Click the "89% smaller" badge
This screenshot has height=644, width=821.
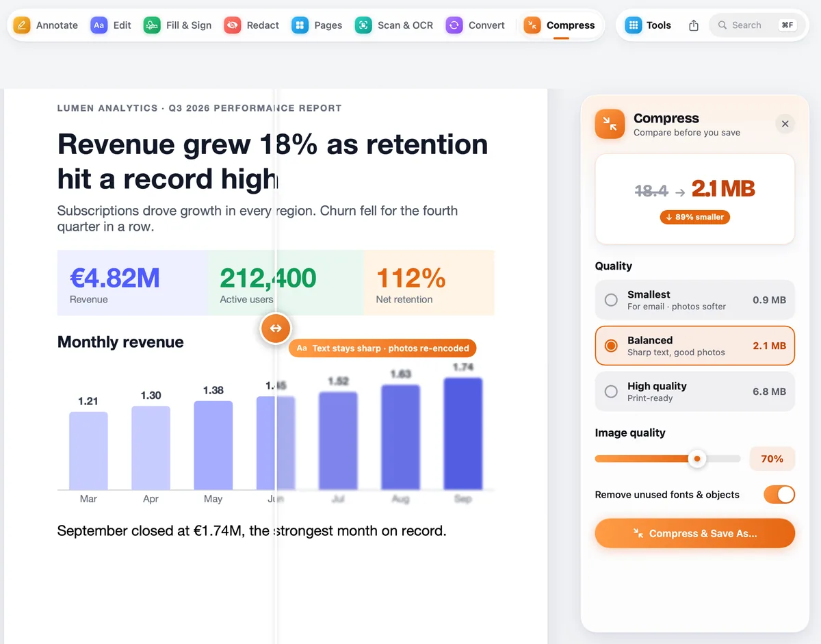695,217
